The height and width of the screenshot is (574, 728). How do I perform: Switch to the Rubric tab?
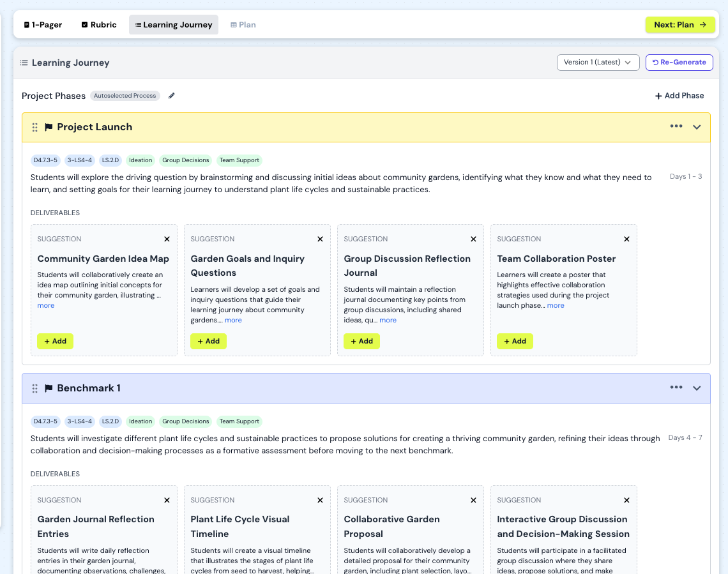click(x=98, y=25)
